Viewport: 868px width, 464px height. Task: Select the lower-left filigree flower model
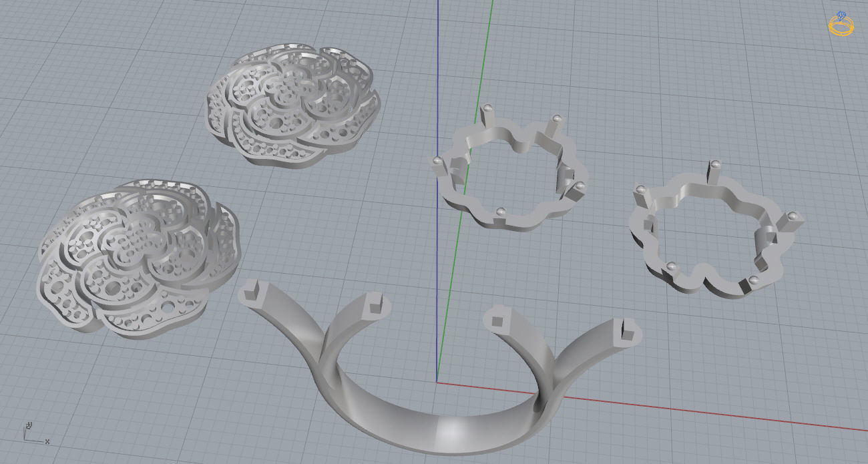[x=139, y=259]
